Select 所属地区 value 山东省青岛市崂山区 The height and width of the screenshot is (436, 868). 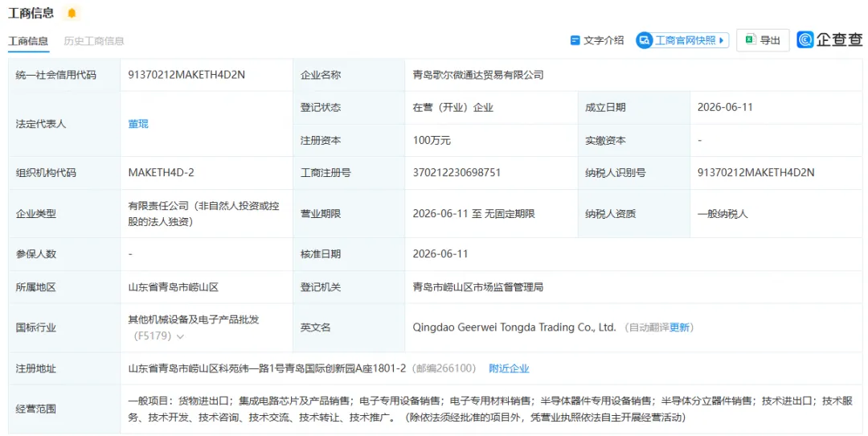pyautogui.click(x=174, y=287)
